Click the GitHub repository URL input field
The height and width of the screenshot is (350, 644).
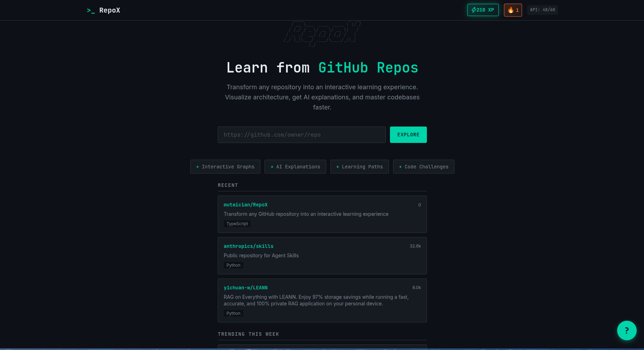[x=301, y=135]
